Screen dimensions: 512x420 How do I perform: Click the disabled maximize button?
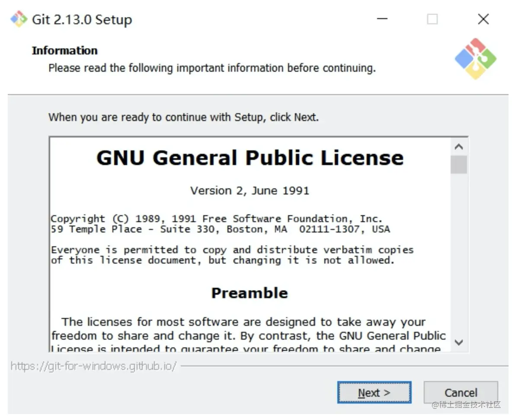[x=432, y=19]
